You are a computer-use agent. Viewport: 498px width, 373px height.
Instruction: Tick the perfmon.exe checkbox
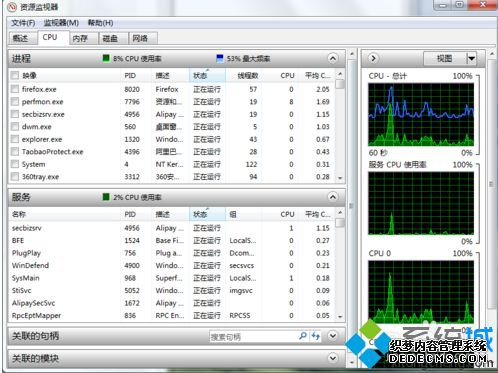(15, 102)
